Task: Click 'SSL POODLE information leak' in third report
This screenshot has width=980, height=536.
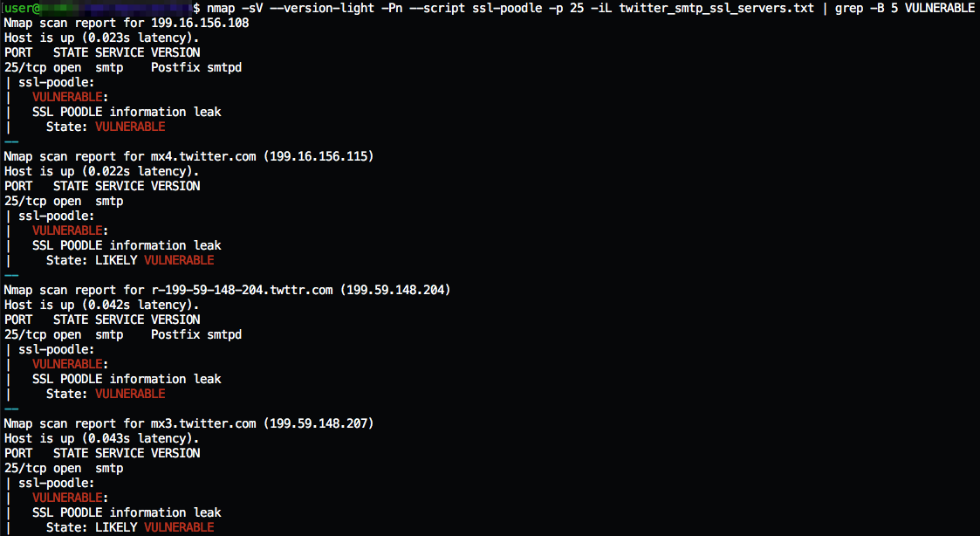Action: tap(127, 379)
